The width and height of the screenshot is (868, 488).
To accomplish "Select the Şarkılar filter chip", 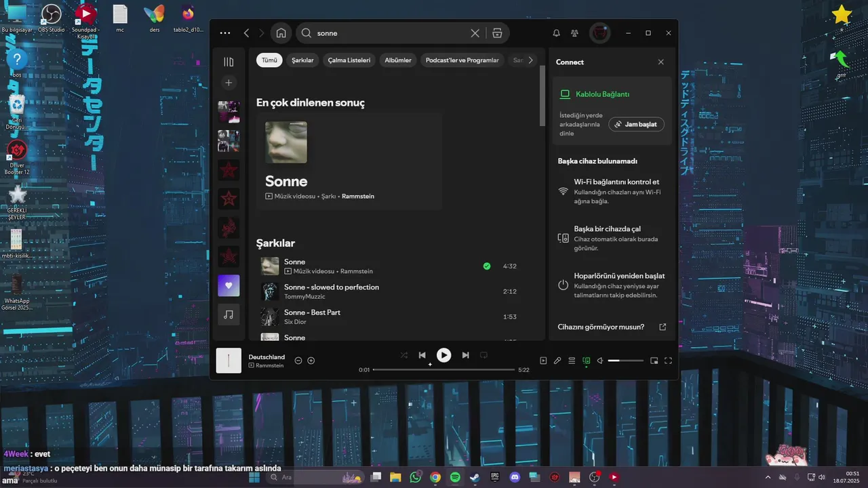I will (302, 60).
